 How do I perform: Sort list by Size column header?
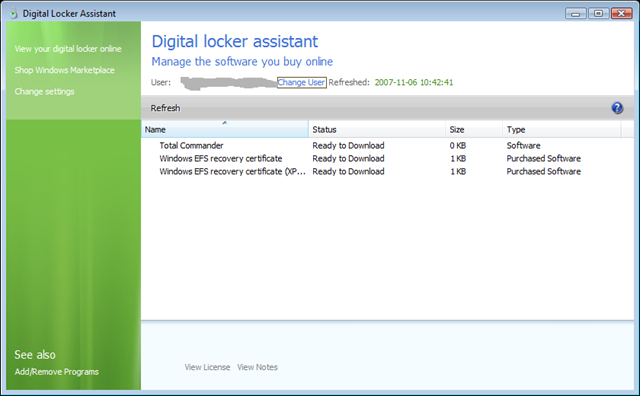(x=474, y=129)
